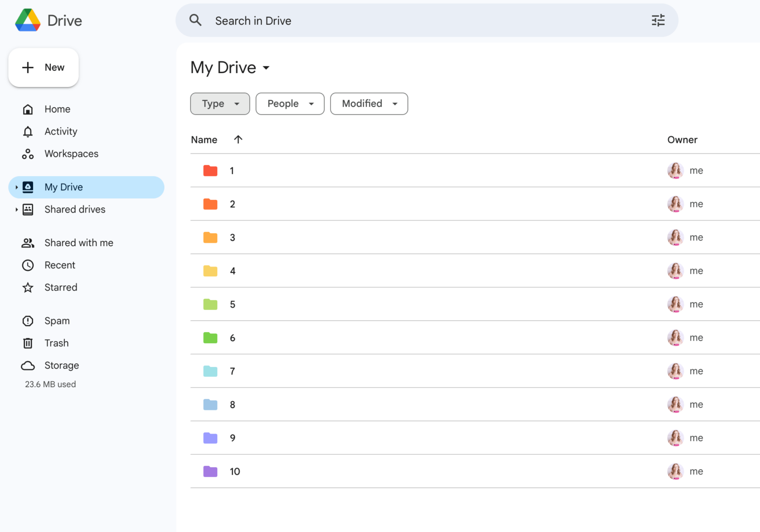Click the Spam warning icon

[x=28, y=320]
